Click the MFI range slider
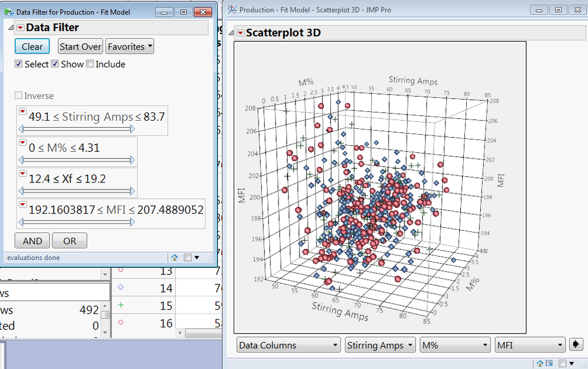Screen dimensions: 588x369 click(x=77, y=222)
